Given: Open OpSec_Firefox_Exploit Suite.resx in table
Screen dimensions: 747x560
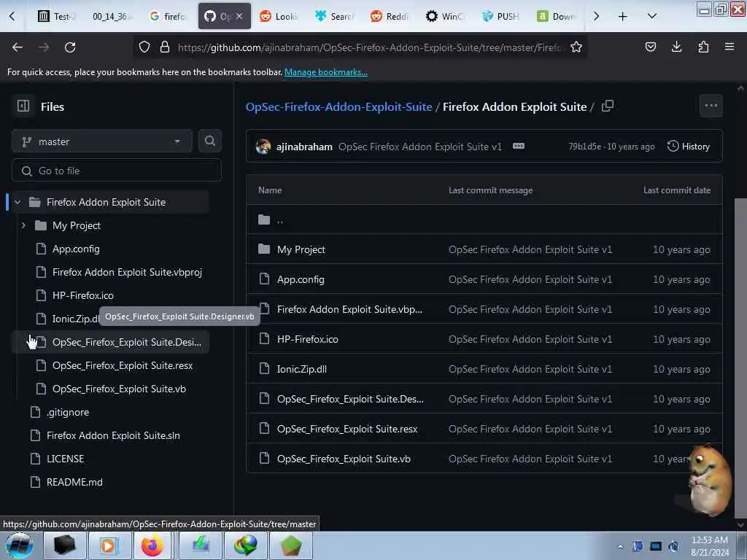Looking at the screenshot, I should 347,429.
